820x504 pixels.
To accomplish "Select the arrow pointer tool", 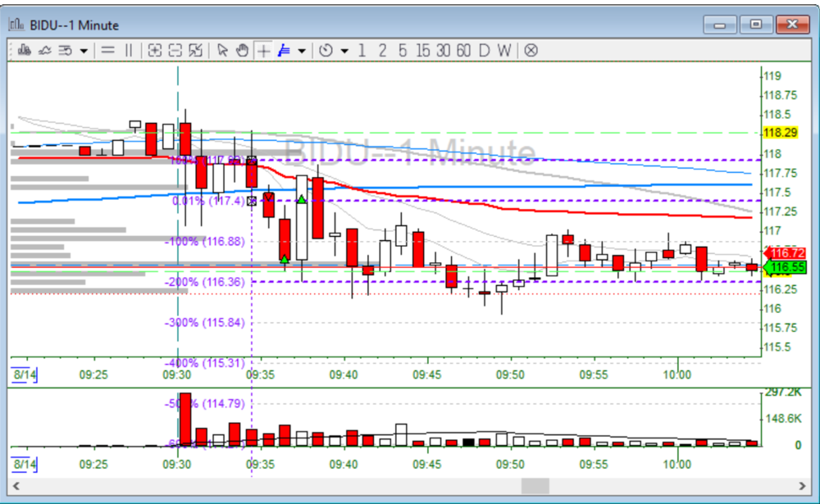I will [222, 51].
